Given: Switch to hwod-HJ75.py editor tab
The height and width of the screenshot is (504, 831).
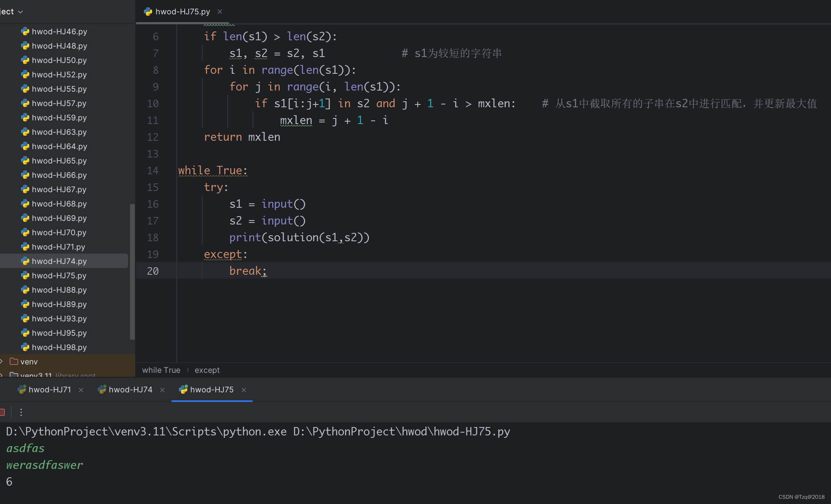Looking at the screenshot, I should 183,12.
